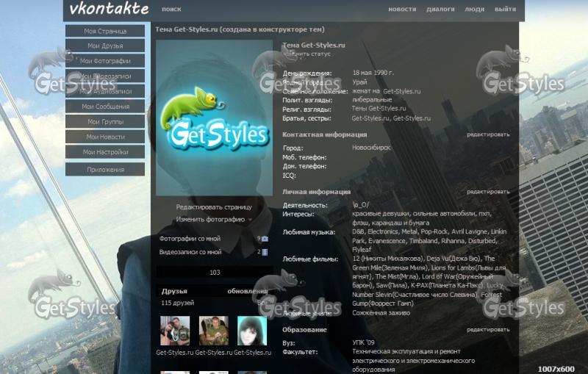
Task: Open 'новости' in the top navigation
Action: pyautogui.click(x=402, y=10)
